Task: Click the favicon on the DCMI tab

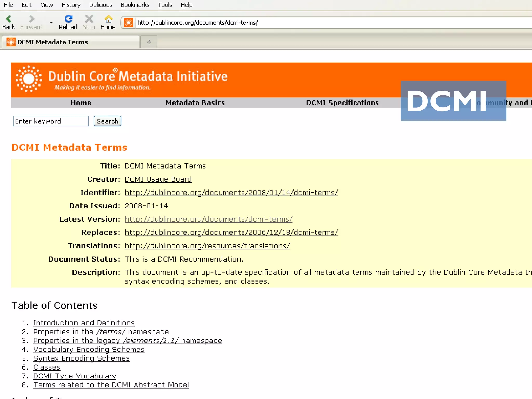Action: 11,42
